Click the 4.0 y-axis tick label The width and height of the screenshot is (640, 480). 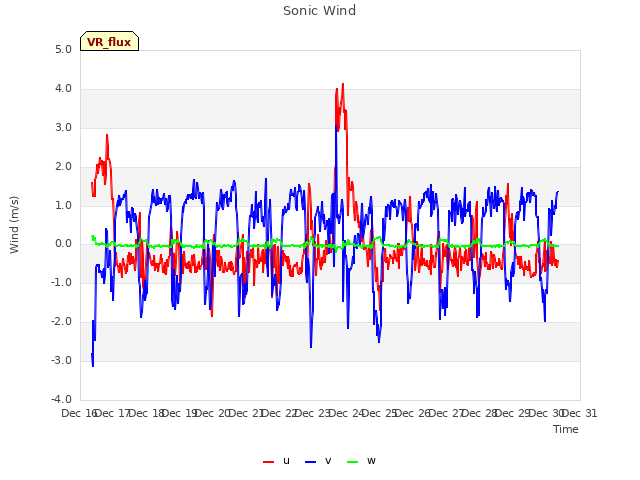[63, 89]
